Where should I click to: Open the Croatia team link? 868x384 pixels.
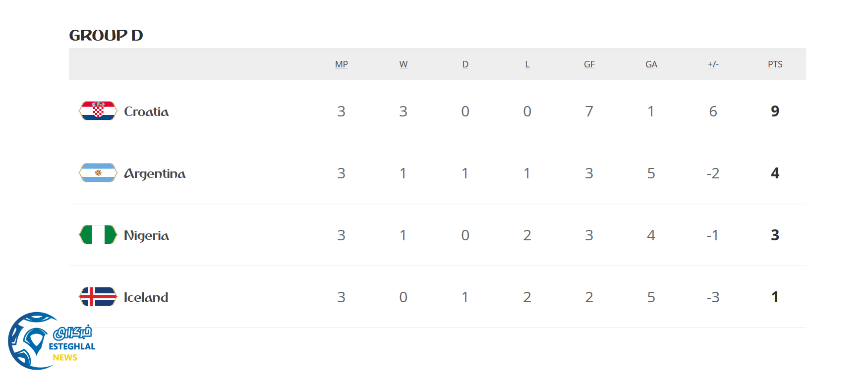click(146, 111)
